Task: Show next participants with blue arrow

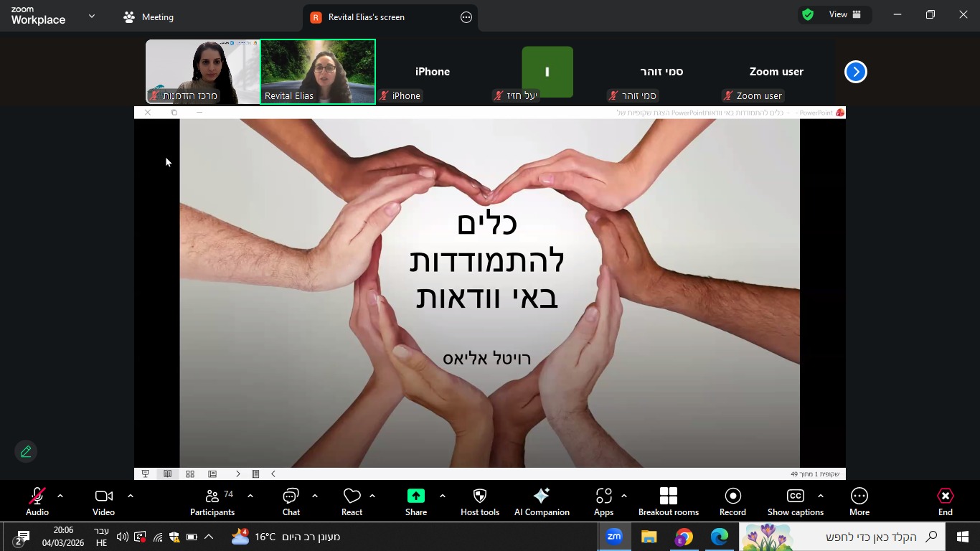Action: coord(855,72)
